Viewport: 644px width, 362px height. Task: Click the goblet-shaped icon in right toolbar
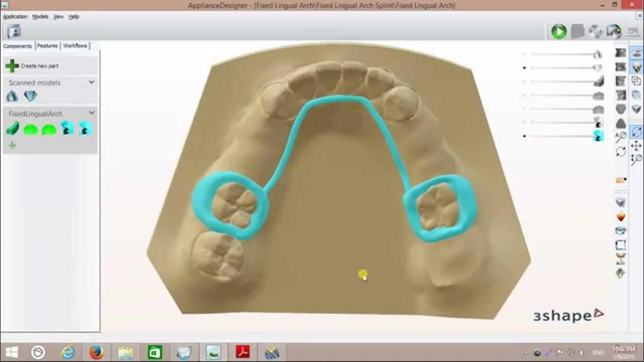point(621,259)
